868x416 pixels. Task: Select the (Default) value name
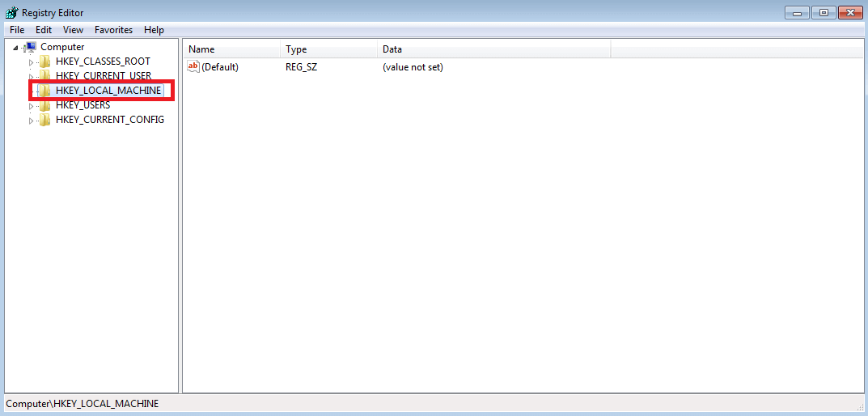(x=220, y=67)
